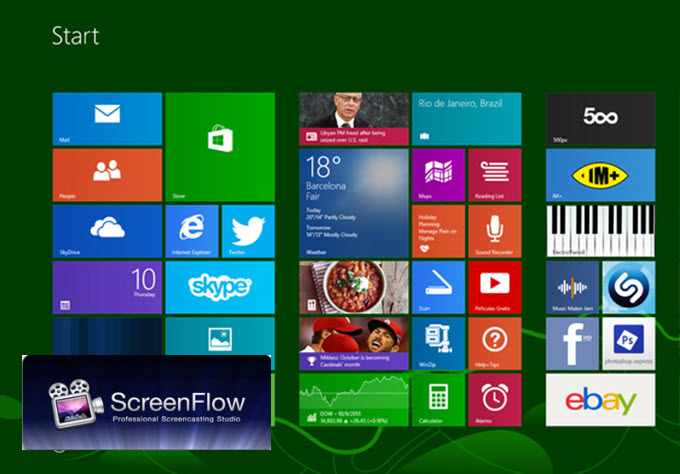Screen dimensions: 680x474
Task: Open the Electric Piano keyboard tile
Action: coord(601,231)
